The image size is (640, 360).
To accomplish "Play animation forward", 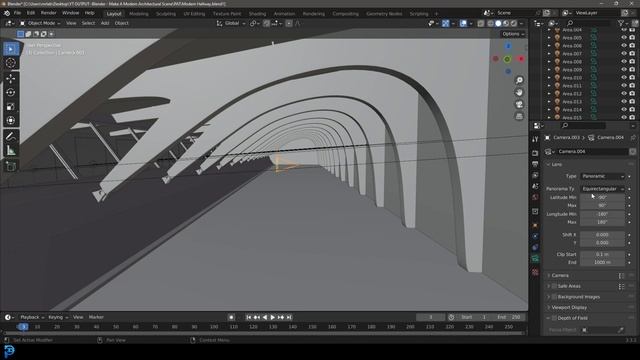I will 273,317.
